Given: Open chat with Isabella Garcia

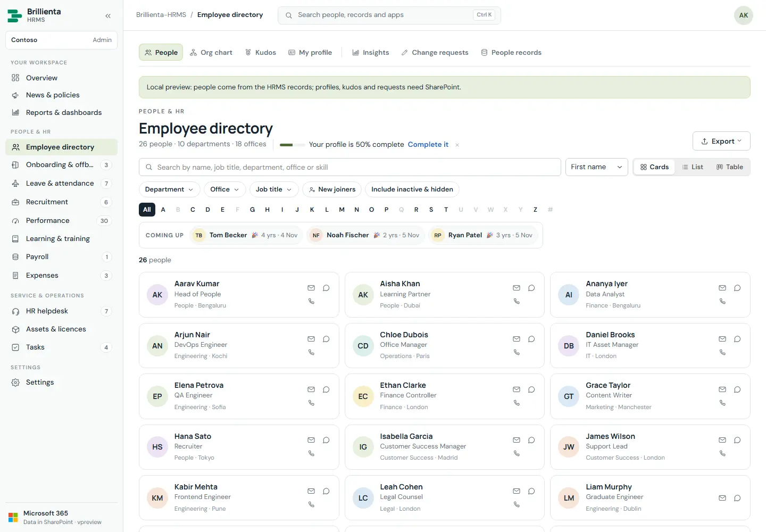Looking at the screenshot, I should (531, 440).
